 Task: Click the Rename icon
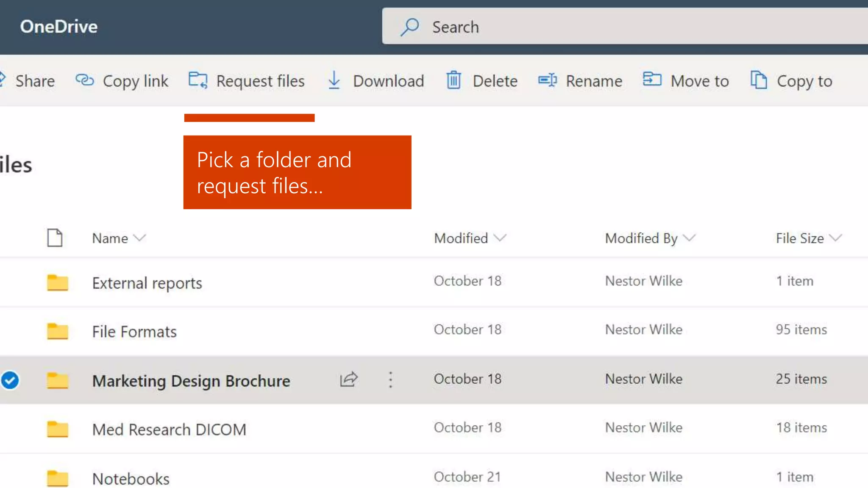click(x=548, y=80)
